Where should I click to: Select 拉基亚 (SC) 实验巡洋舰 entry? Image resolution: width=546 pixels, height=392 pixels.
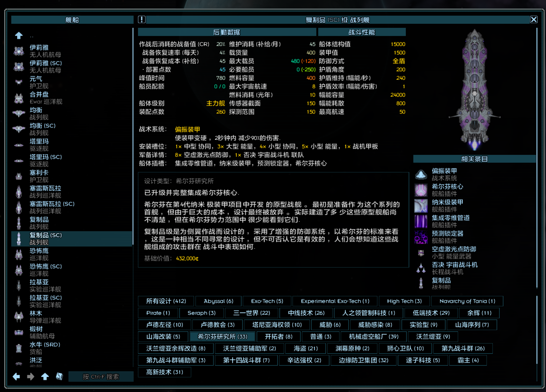click(72, 301)
